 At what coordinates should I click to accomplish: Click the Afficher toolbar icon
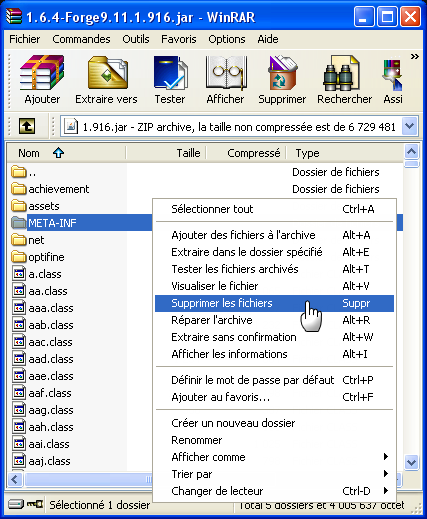point(226,73)
